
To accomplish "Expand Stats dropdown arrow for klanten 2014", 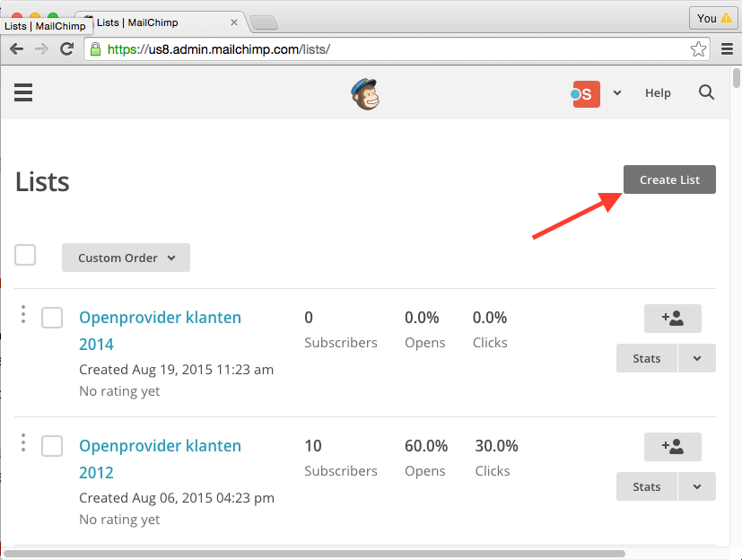I will click(697, 358).
